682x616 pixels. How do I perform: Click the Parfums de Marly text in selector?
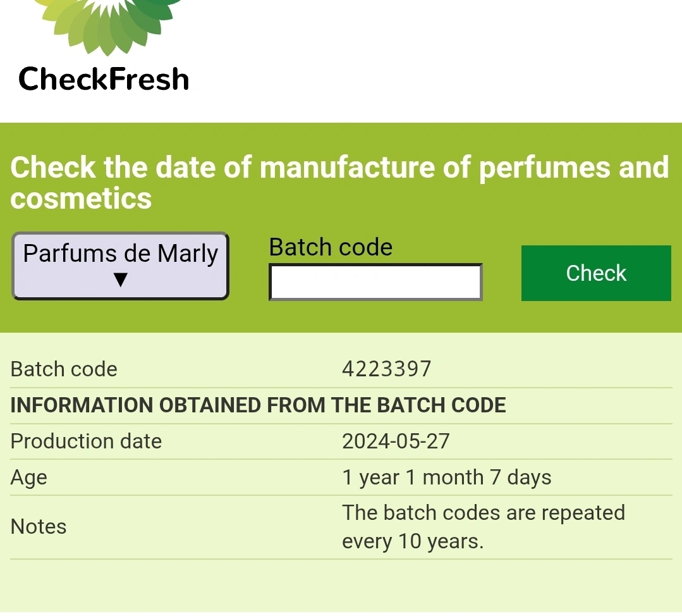tap(121, 254)
